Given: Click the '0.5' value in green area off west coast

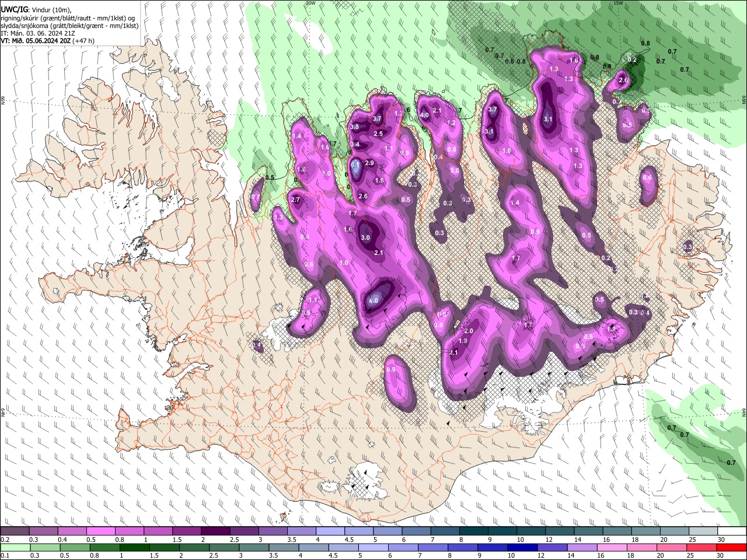Looking at the screenshot, I should click(x=270, y=177).
